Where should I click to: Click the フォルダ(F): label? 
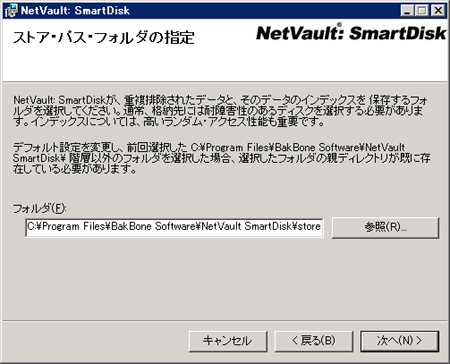click(x=40, y=209)
